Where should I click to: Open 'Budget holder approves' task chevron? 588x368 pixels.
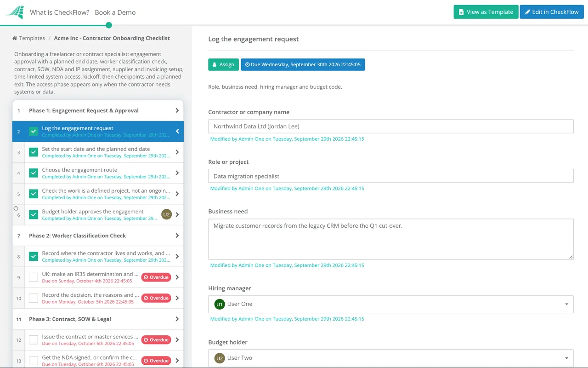177,215
